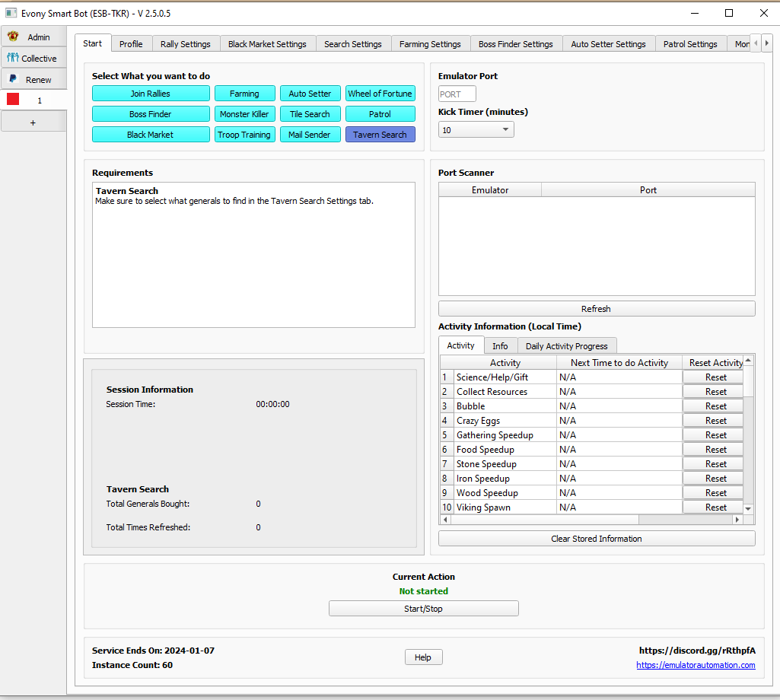This screenshot has height=700, width=780.
Task: Select the red instance 1 indicator
Action: 13,100
